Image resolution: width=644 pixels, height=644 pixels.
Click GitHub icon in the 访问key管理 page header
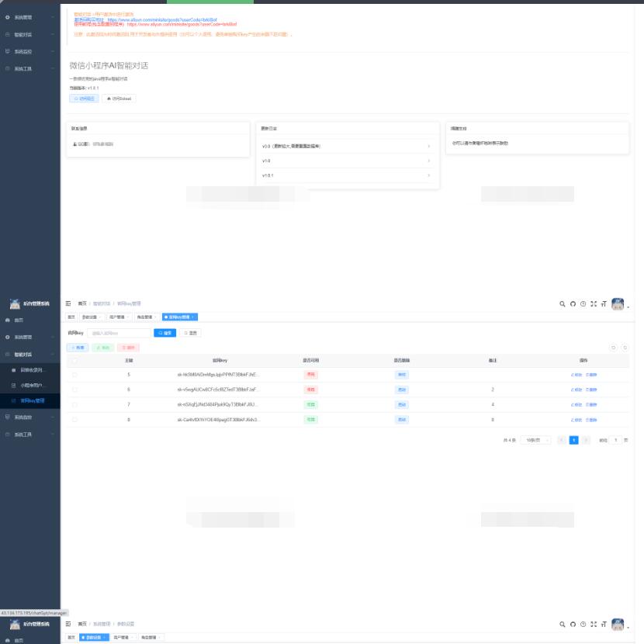(573, 304)
